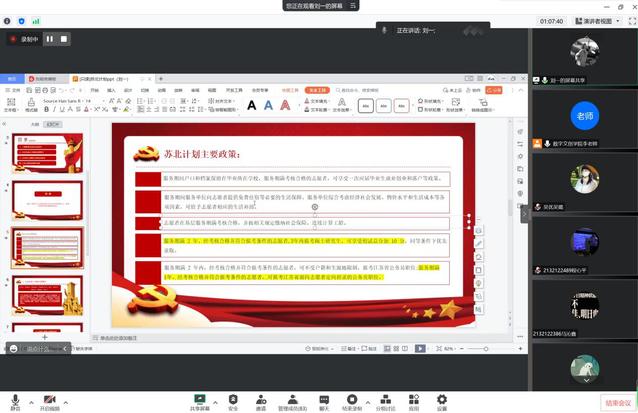
Task: Open the meeting Settings icon
Action: pos(442,399)
